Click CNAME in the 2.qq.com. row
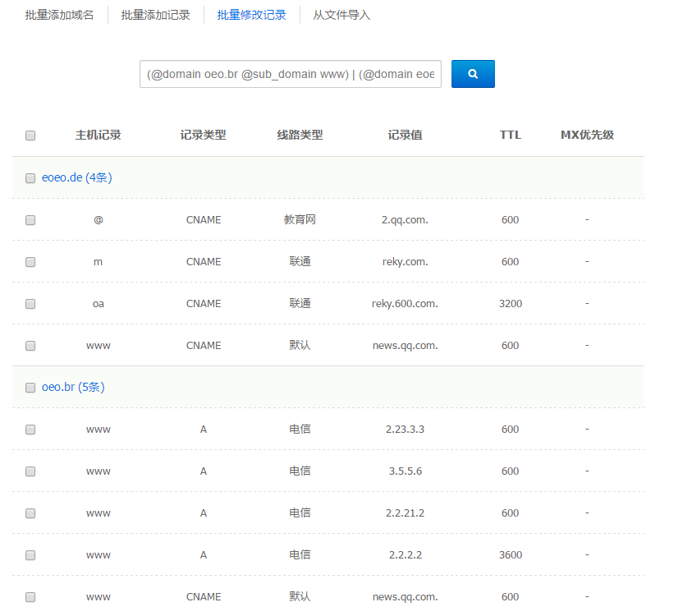This screenshot has height=616, width=692. [204, 220]
